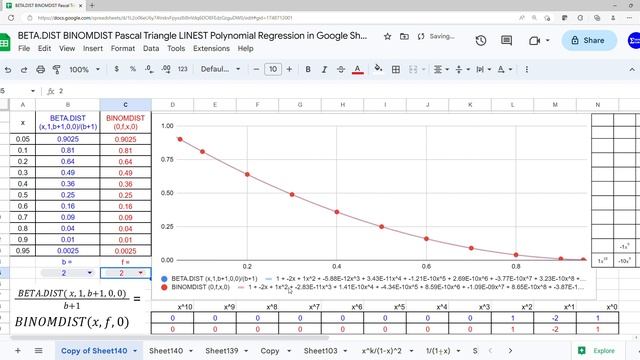
Task: Open the zoom 100% dropdown
Action: 84,69
